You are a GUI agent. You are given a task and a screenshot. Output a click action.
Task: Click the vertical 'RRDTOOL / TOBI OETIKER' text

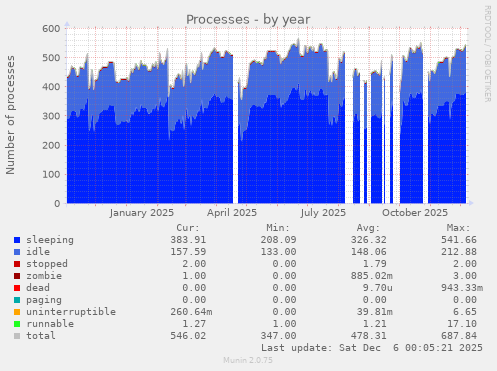pos(487,54)
